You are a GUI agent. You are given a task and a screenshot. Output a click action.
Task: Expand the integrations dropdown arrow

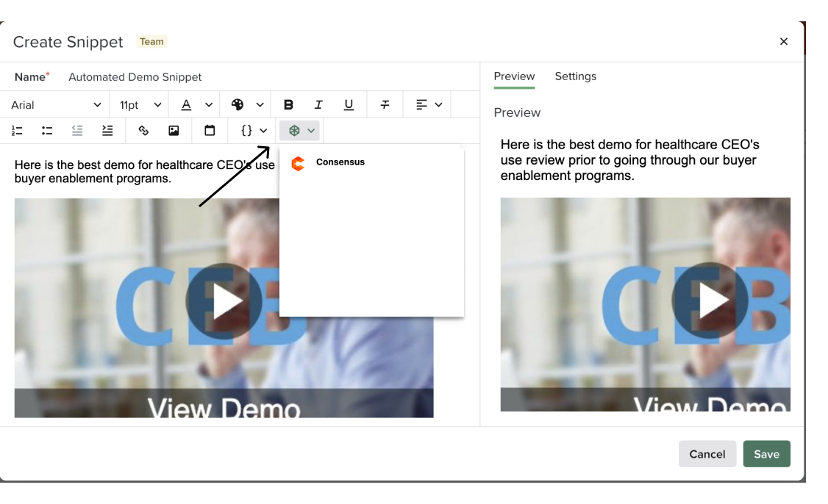[311, 131]
